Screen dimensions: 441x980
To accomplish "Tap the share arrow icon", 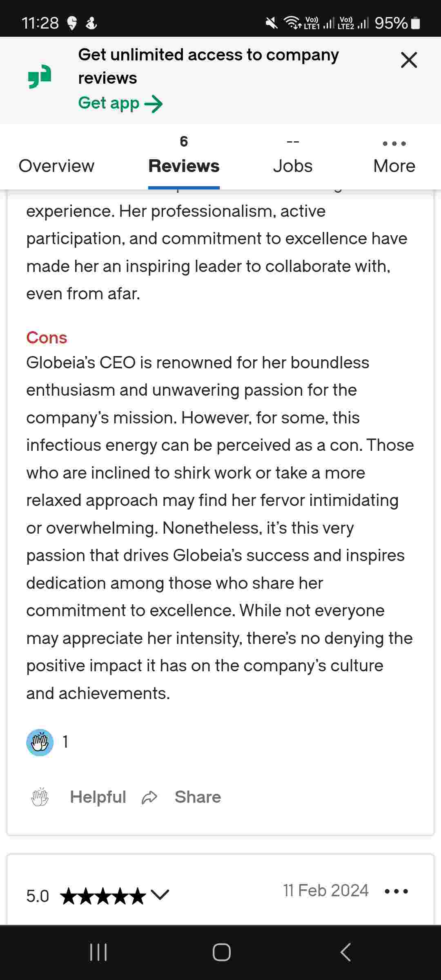I will 149,797.
